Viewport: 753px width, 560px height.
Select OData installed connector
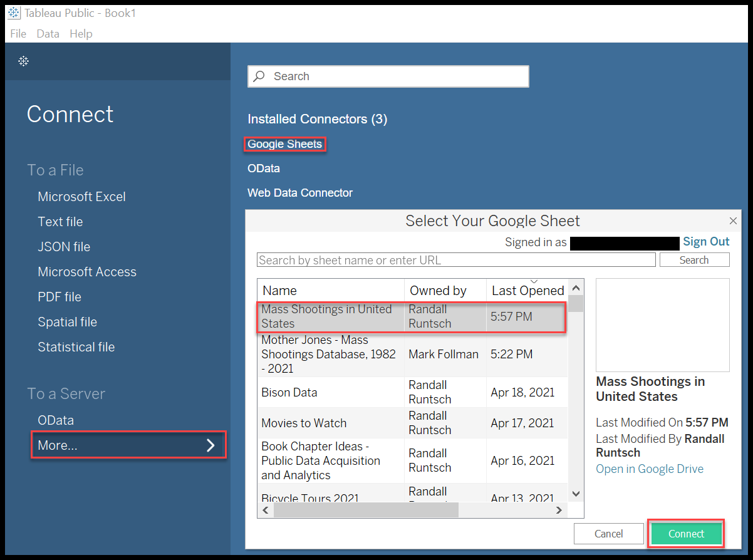tap(264, 169)
